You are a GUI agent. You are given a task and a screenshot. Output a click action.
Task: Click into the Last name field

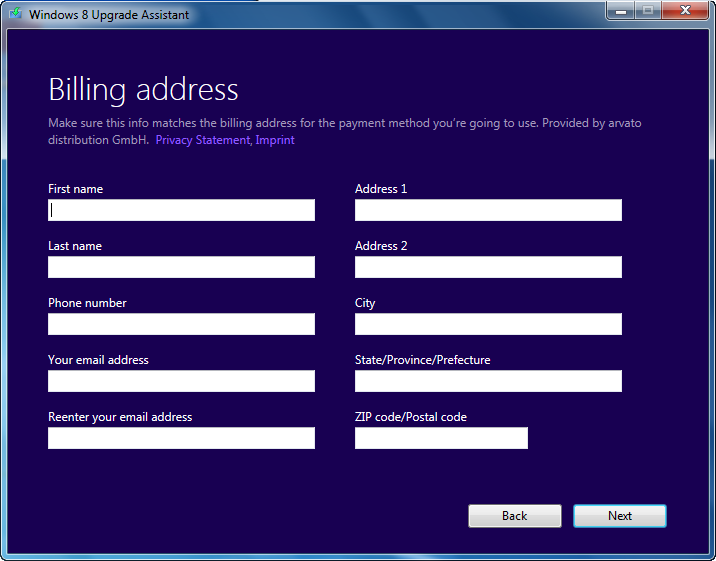pyautogui.click(x=181, y=267)
